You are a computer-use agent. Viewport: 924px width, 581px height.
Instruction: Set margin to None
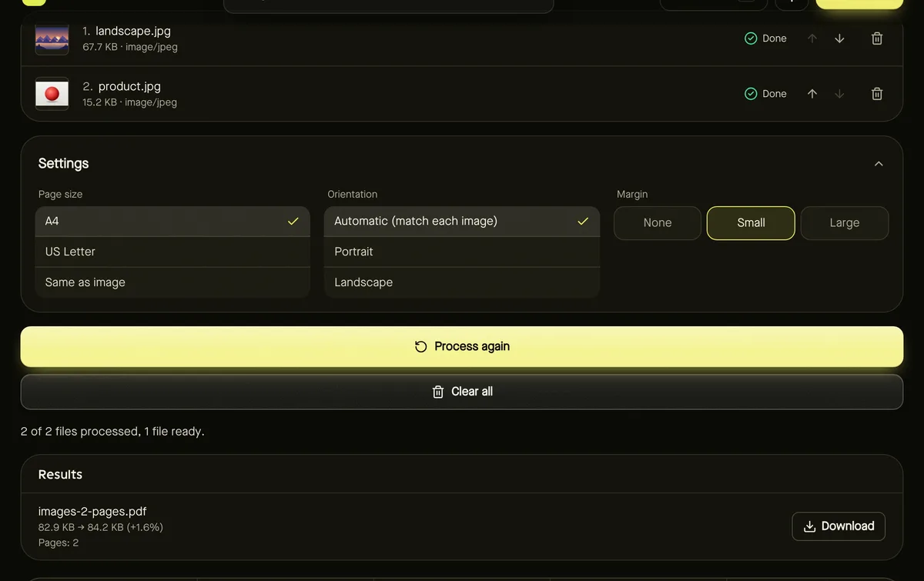(658, 223)
